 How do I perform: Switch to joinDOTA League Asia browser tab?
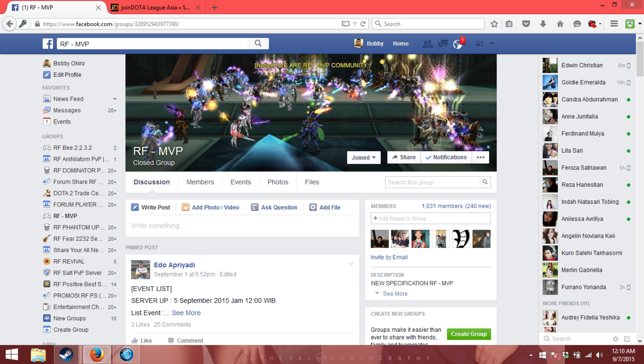[155, 8]
